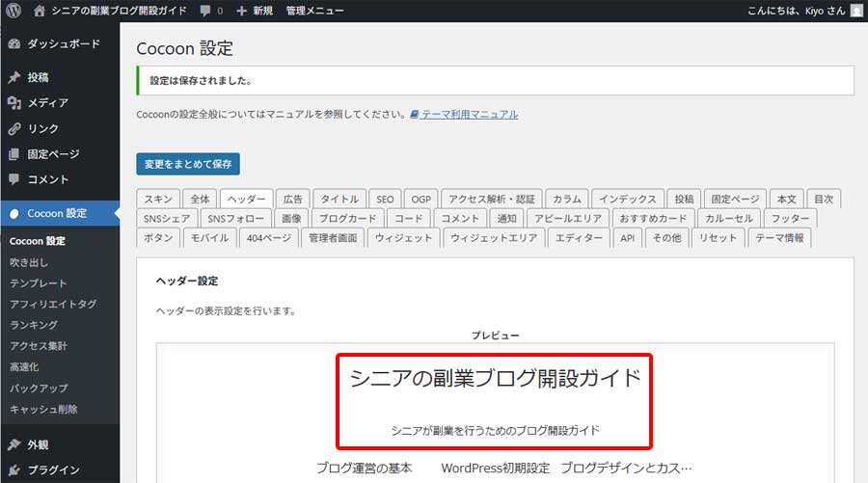Select the ヘッダー tab
Viewport: 868px width, 483px height.
(x=246, y=200)
